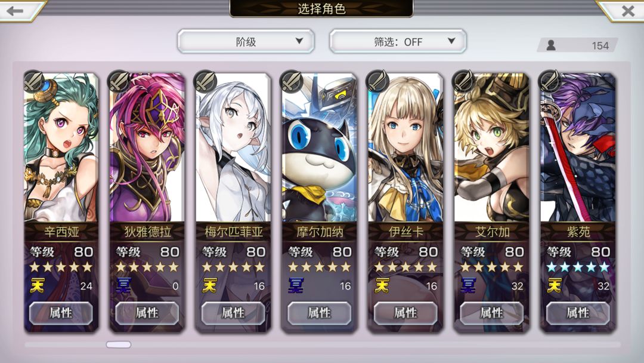
Task: Open 属性 for 伊丝卡
Action: (406, 313)
